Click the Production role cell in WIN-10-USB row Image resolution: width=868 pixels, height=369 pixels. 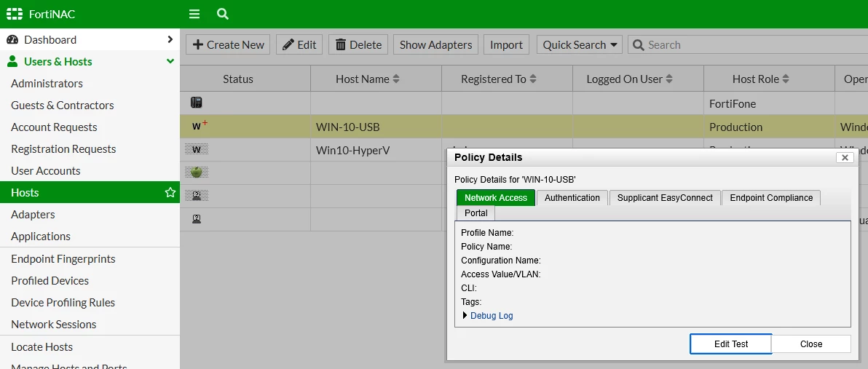point(769,127)
